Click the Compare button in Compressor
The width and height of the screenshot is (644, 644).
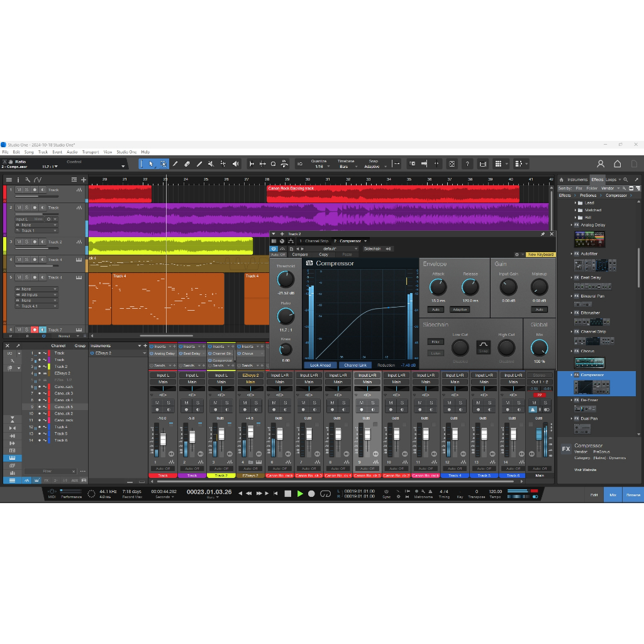pyautogui.click(x=300, y=255)
